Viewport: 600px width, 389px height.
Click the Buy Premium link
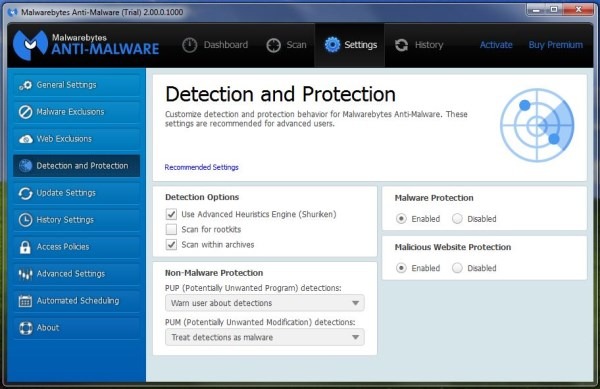[556, 45]
